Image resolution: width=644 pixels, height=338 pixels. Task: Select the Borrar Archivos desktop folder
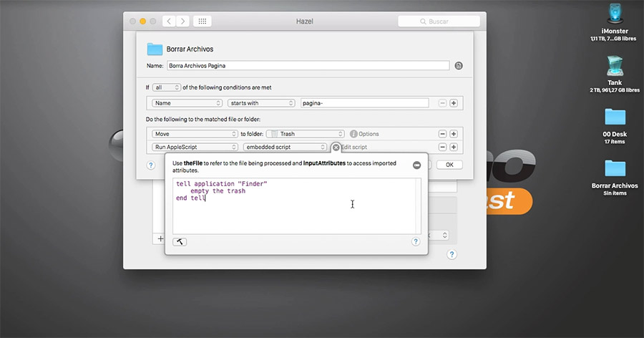(x=615, y=178)
